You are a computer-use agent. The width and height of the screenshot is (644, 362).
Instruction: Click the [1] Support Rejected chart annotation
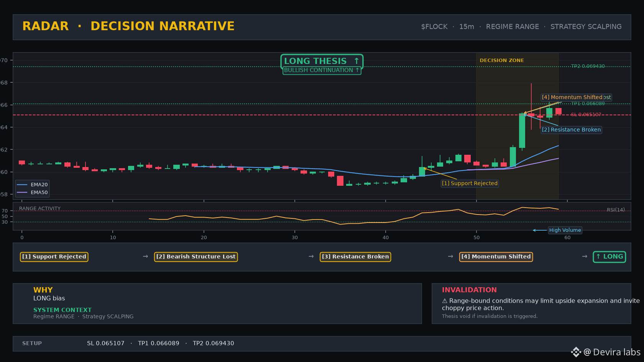(x=470, y=183)
